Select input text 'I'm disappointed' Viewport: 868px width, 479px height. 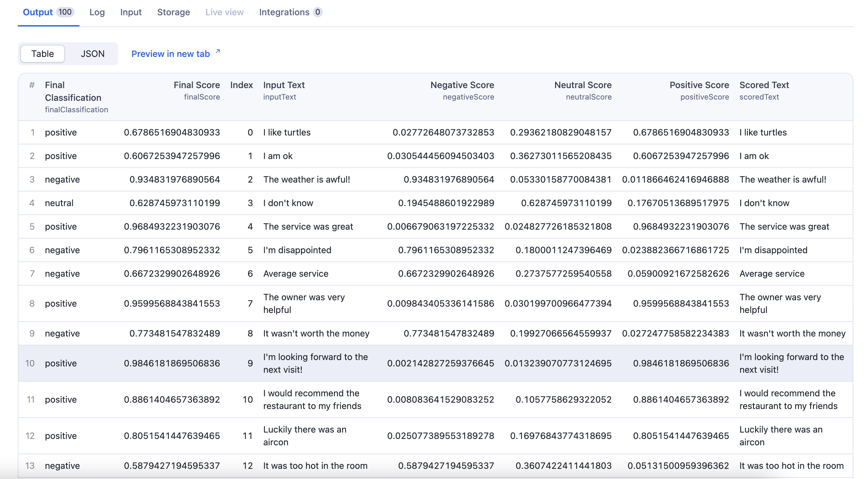coord(297,250)
